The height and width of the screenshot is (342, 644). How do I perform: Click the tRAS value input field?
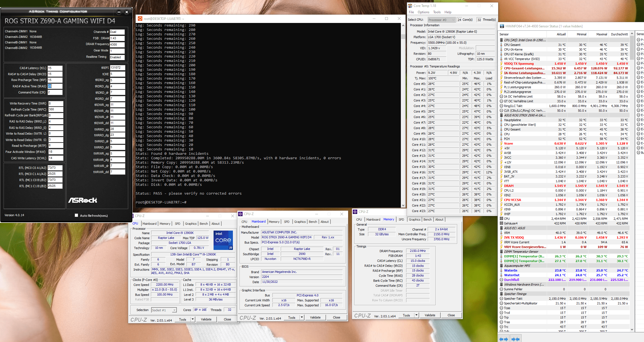55,86
